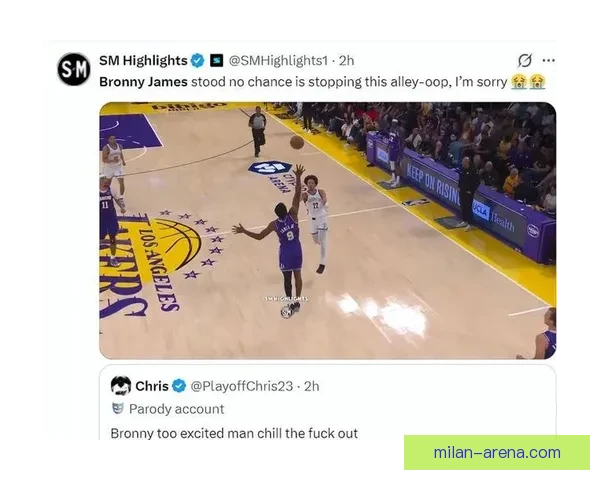Open the three-dot more options menu
Screen dimensions: 600x480
549,60
